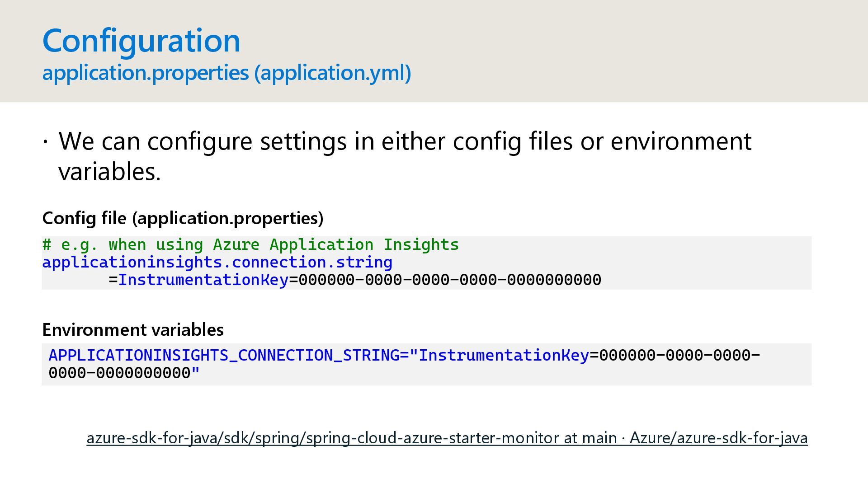Click InstrumentationKey in the config file snippet
The image size is (868, 488).
(203, 280)
